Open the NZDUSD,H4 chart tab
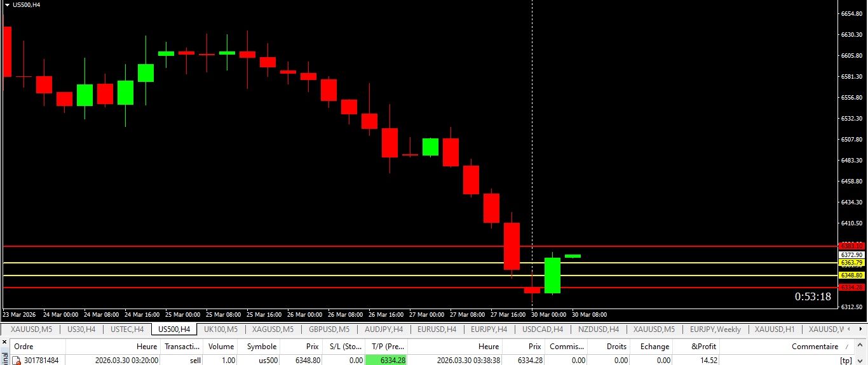 (x=597, y=329)
